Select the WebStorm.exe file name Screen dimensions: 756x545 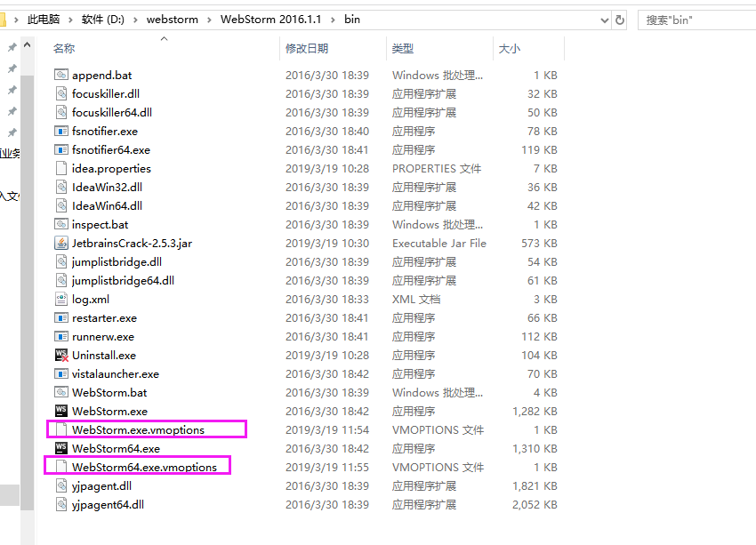coord(110,412)
